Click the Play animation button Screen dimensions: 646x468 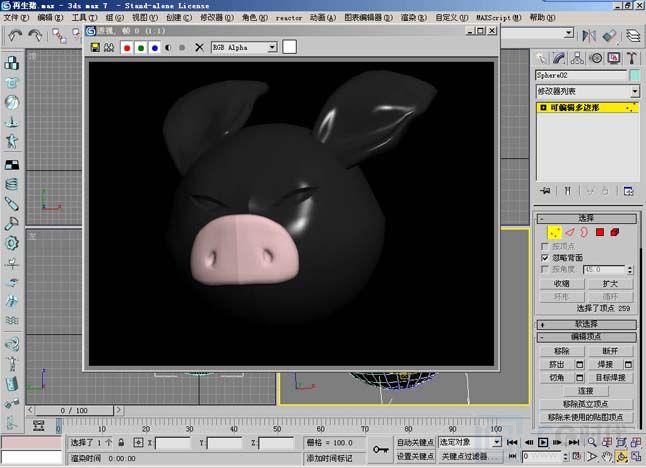point(543,442)
